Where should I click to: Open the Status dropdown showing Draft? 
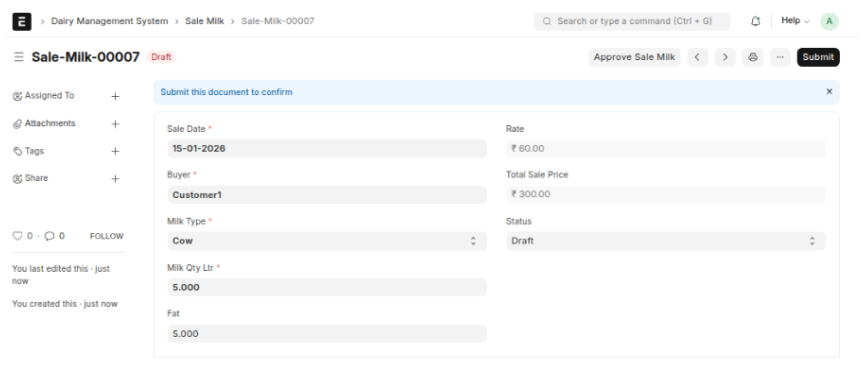[666, 241]
